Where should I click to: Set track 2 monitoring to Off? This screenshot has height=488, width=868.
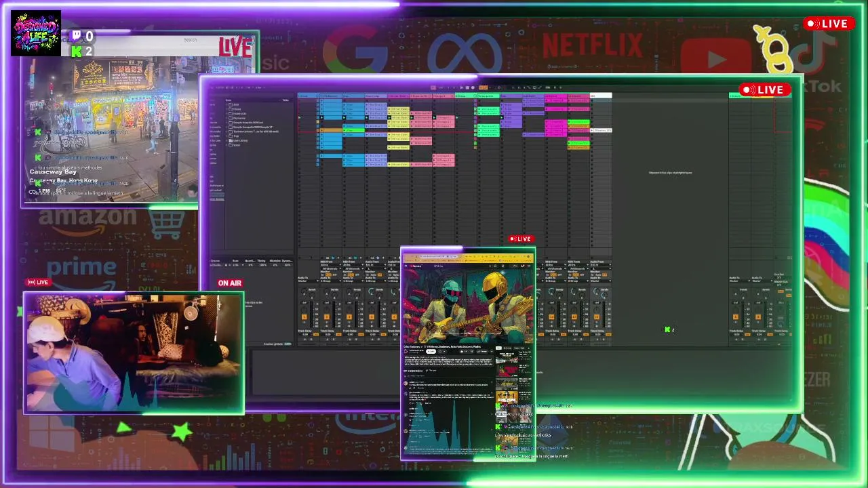pyautogui.click(x=335, y=274)
